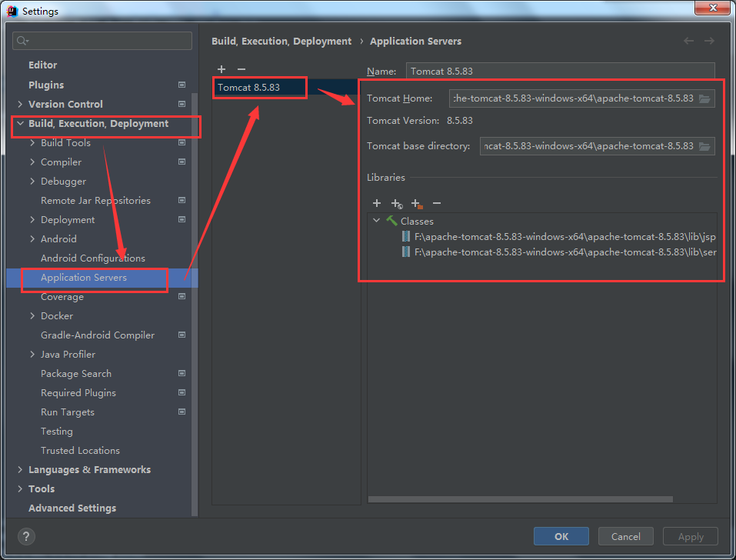This screenshot has width=736, height=560.
Task: Focus the settings search field
Action: point(102,41)
